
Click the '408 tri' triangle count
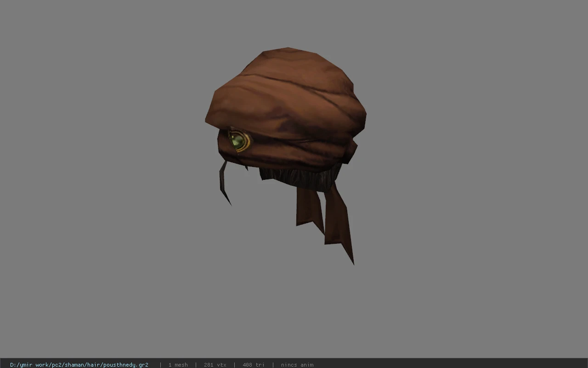(x=254, y=365)
